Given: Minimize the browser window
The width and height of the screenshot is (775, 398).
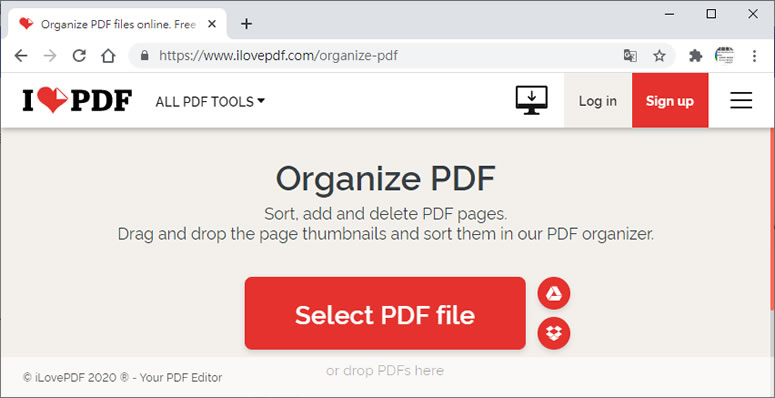Looking at the screenshot, I should pyautogui.click(x=670, y=14).
